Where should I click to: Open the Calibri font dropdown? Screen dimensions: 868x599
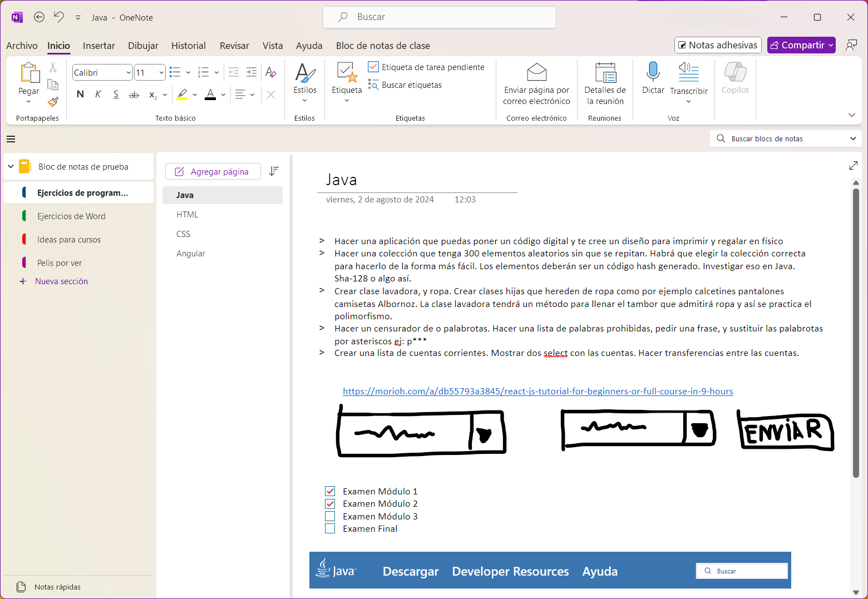point(129,72)
